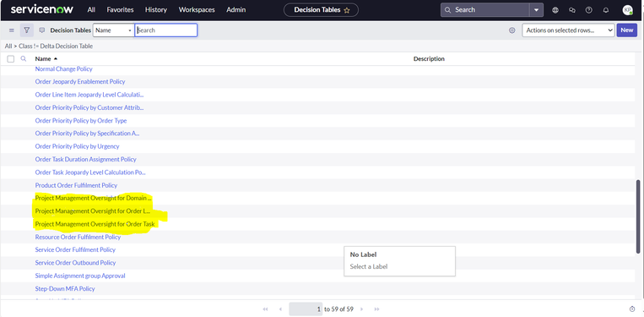This screenshot has height=317, width=644.
Task: Open Actions on selected rows dropdown
Action: [x=568, y=30]
